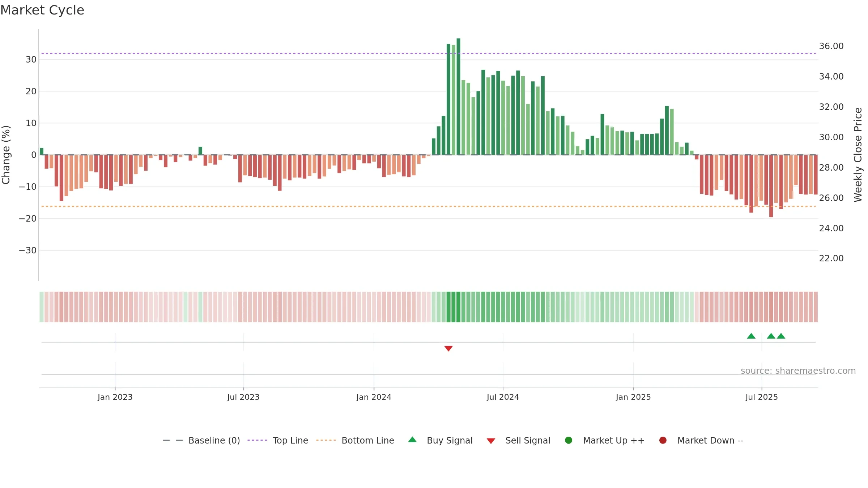Image resolution: width=868 pixels, height=488 pixels.
Task: Click the Jan 2025 axis label
Action: click(633, 397)
